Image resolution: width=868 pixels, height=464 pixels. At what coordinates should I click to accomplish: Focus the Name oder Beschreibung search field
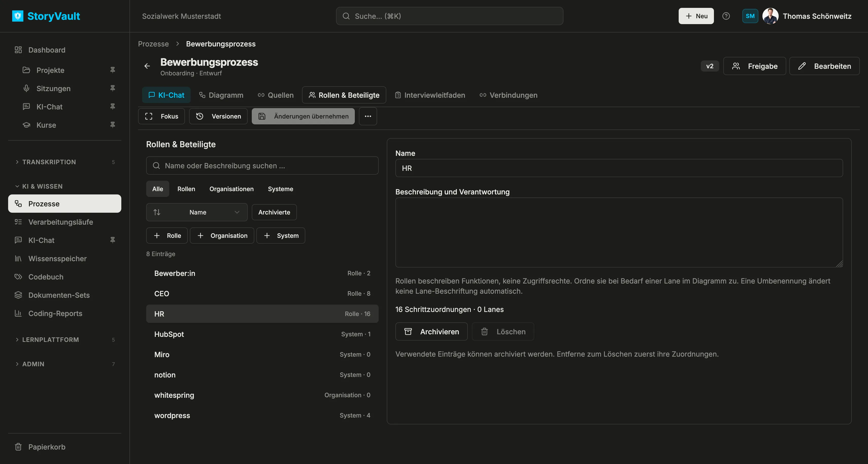coord(262,165)
